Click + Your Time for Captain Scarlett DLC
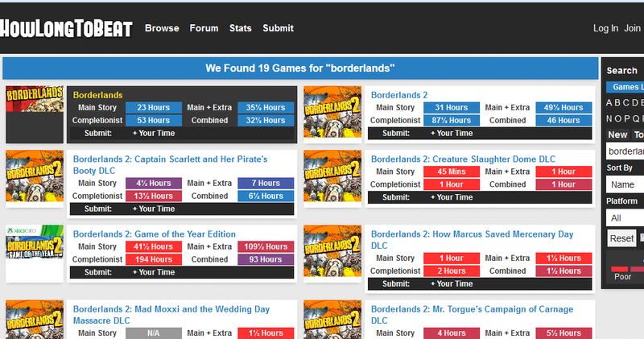The width and height of the screenshot is (644, 339). pyautogui.click(x=154, y=209)
